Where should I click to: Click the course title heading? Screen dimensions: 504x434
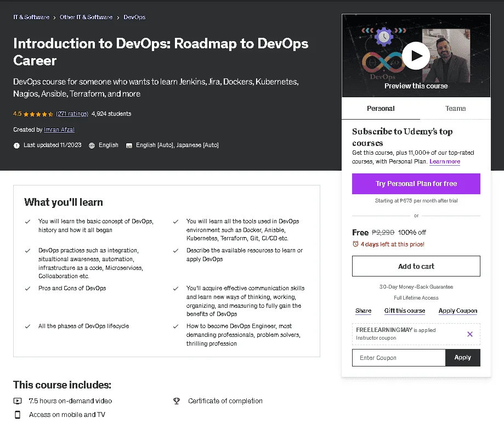[161, 52]
